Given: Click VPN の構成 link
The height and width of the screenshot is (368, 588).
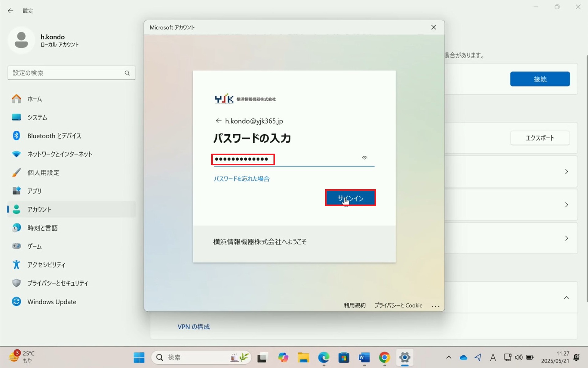Looking at the screenshot, I should tap(194, 327).
